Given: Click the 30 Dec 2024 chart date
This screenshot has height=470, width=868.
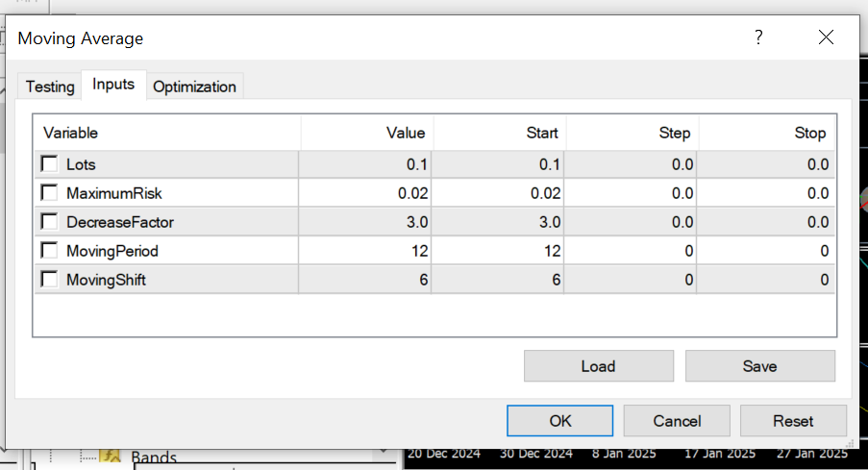Looking at the screenshot, I should [535, 454].
